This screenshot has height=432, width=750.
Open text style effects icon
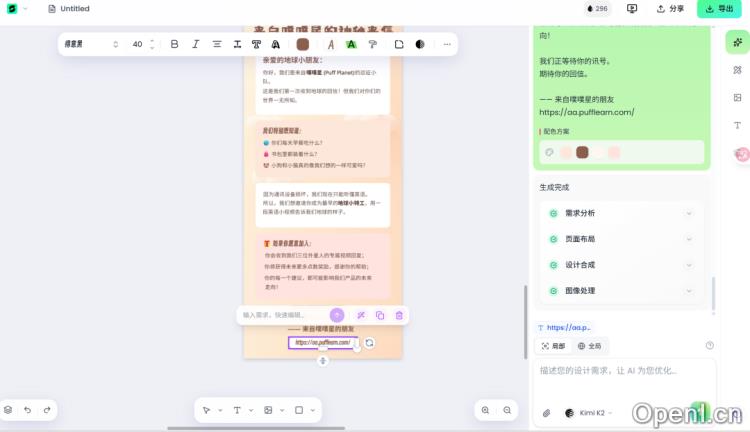click(256, 44)
